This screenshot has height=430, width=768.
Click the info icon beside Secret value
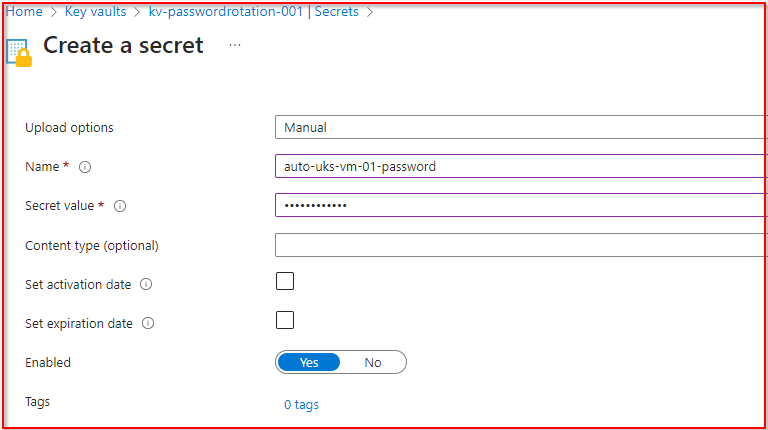[x=120, y=206]
